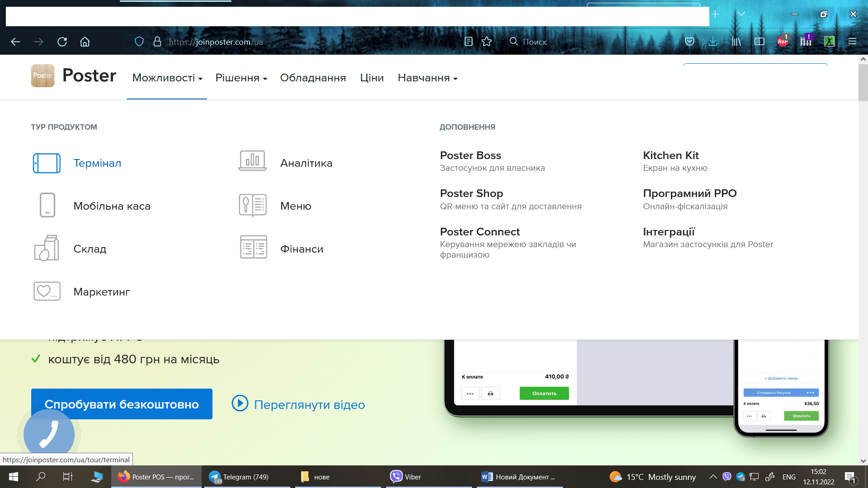Open the Word document taskbar item
The image size is (868, 488).
[520, 477]
